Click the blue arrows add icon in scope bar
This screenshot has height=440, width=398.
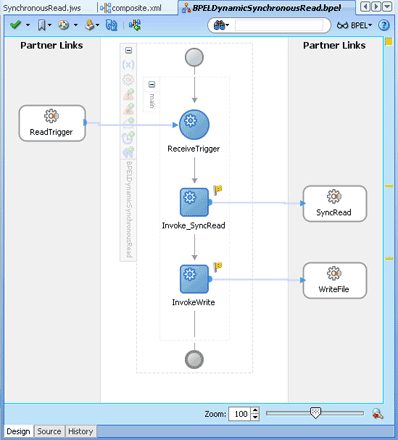(x=128, y=152)
